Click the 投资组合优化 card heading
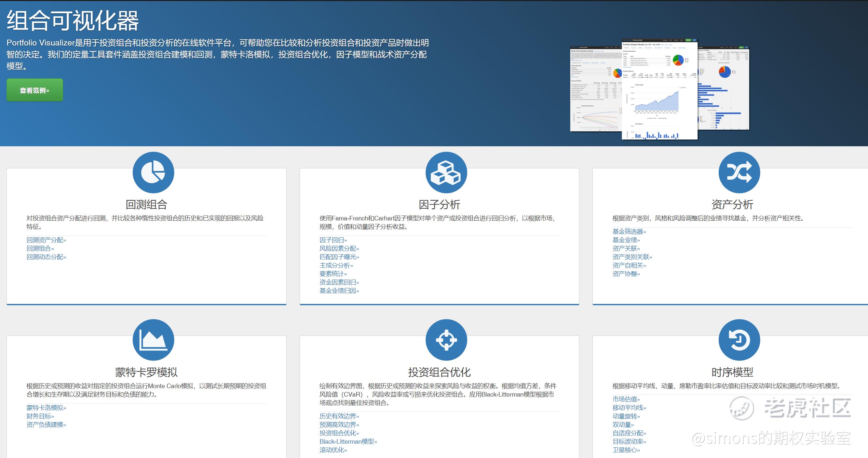Screen dimensions: 868x458 [x=440, y=373]
